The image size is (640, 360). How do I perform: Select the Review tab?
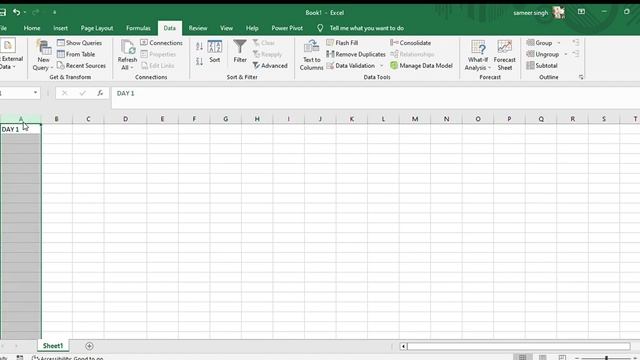tap(198, 28)
